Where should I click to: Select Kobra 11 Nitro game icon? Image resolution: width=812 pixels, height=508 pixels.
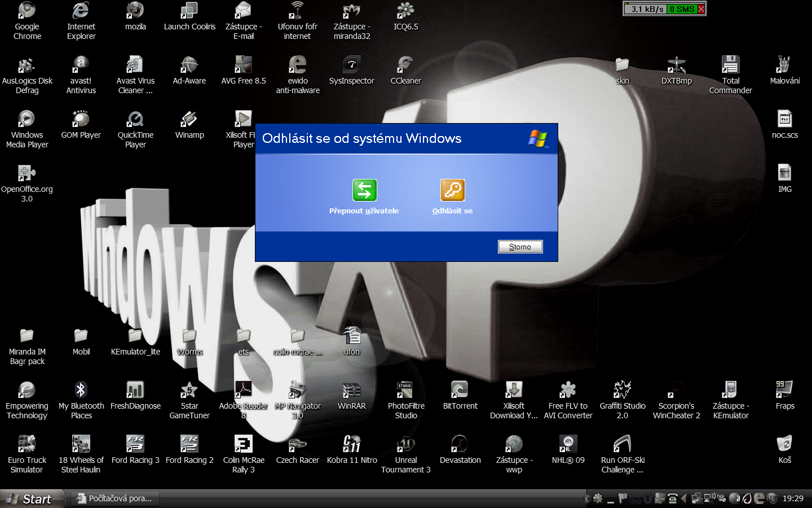point(352,444)
